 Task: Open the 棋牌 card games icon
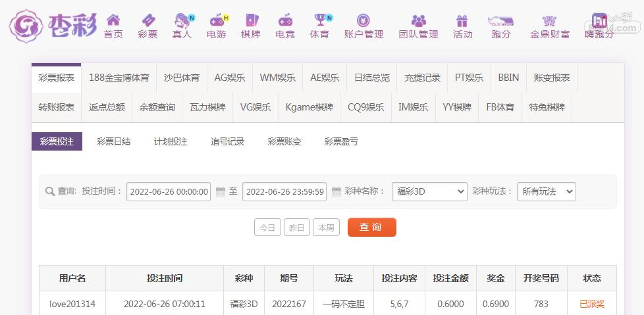[x=251, y=21]
